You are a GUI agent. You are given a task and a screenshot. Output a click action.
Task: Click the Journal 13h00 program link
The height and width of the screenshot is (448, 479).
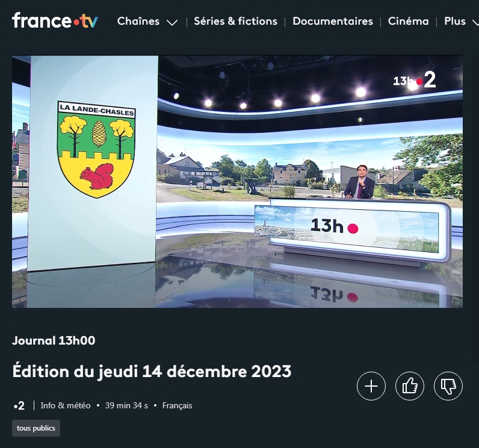coord(54,340)
